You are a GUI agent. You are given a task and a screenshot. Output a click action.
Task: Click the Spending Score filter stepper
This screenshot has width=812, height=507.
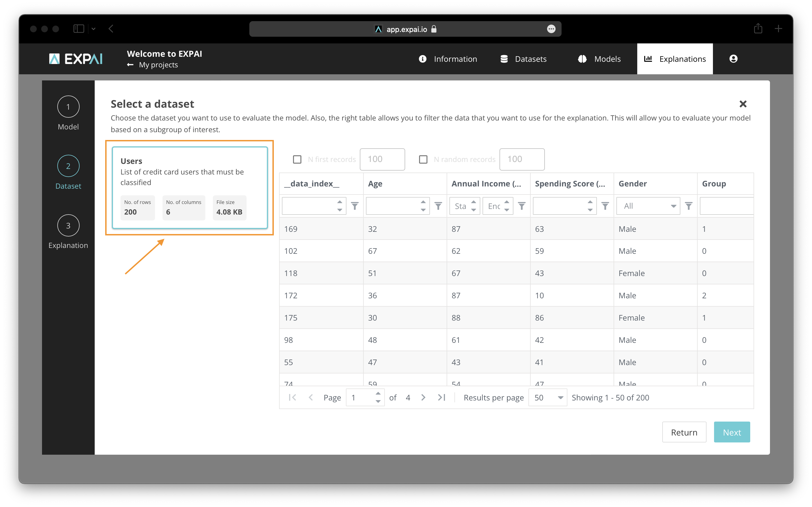(590, 206)
